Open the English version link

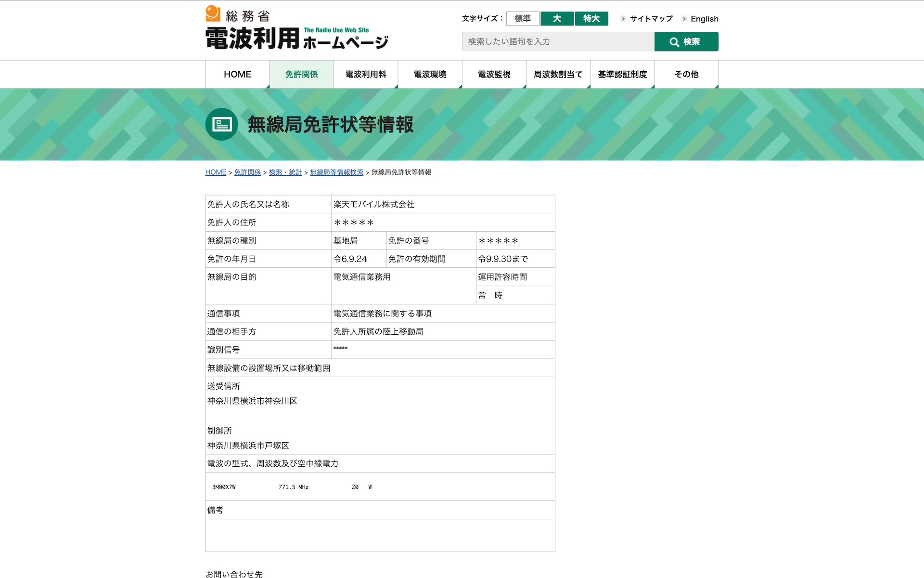(x=705, y=19)
